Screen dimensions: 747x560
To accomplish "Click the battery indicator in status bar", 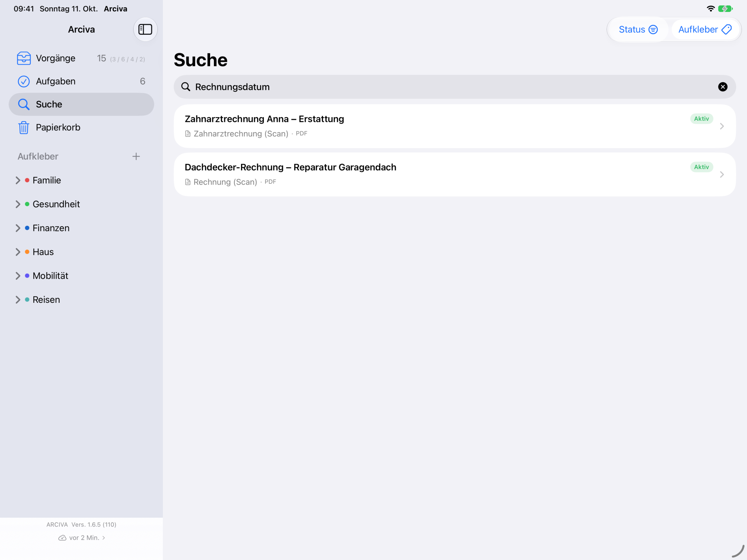I will pyautogui.click(x=725, y=9).
